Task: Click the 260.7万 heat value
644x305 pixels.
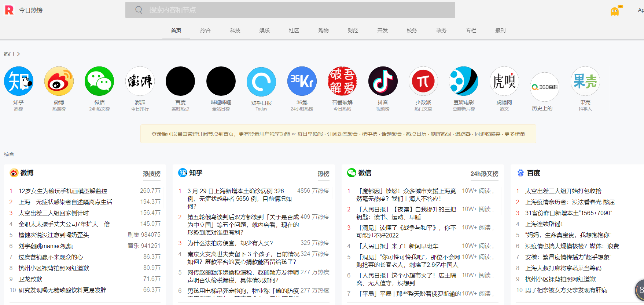Action: [x=150, y=191]
